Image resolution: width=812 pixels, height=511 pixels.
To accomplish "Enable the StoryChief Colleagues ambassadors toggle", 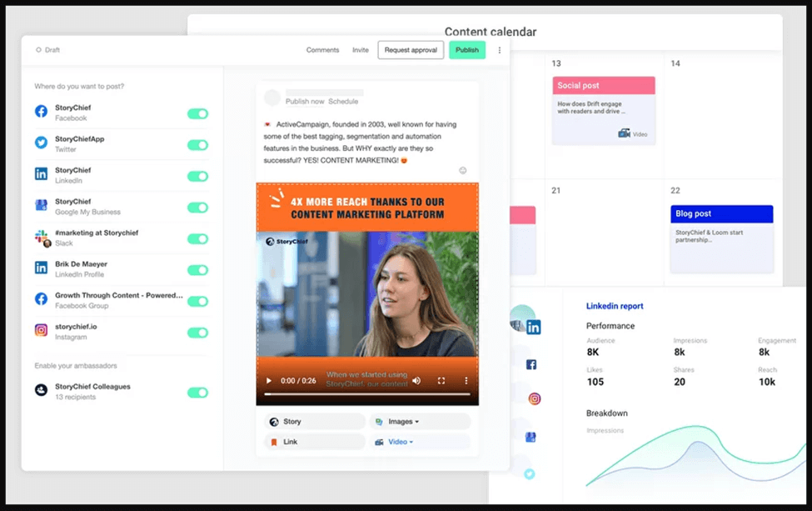I will 197,391.
